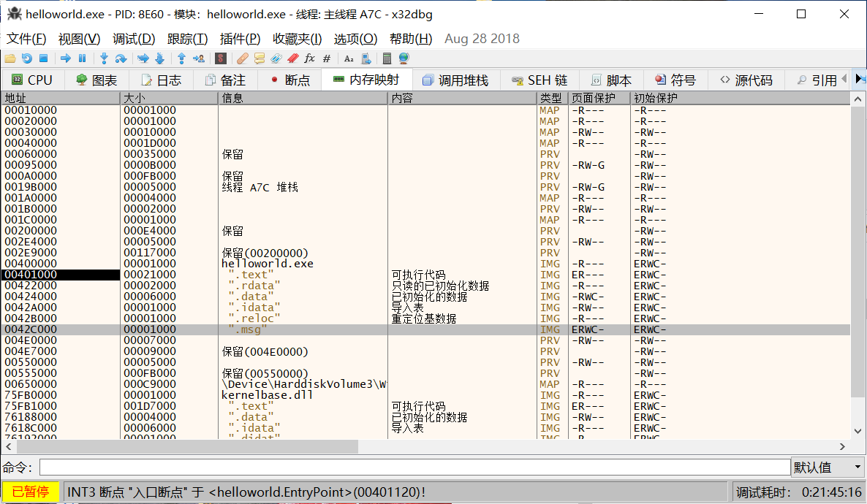
Task: Switch to the 备注 tab
Action: 225,80
